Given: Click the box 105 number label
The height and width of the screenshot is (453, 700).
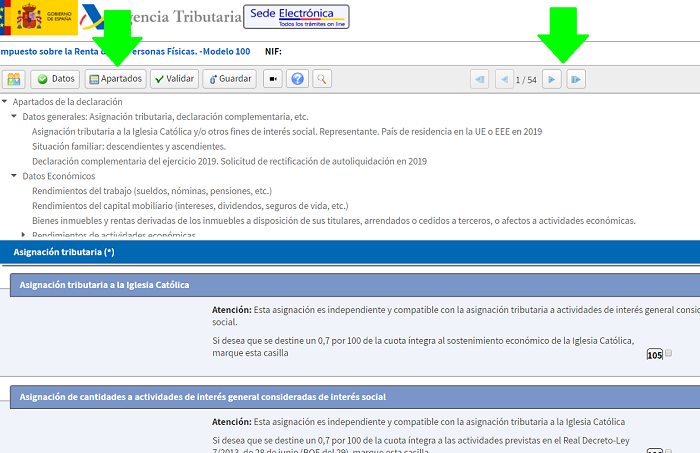Looking at the screenshot, I should pos(655,355).
